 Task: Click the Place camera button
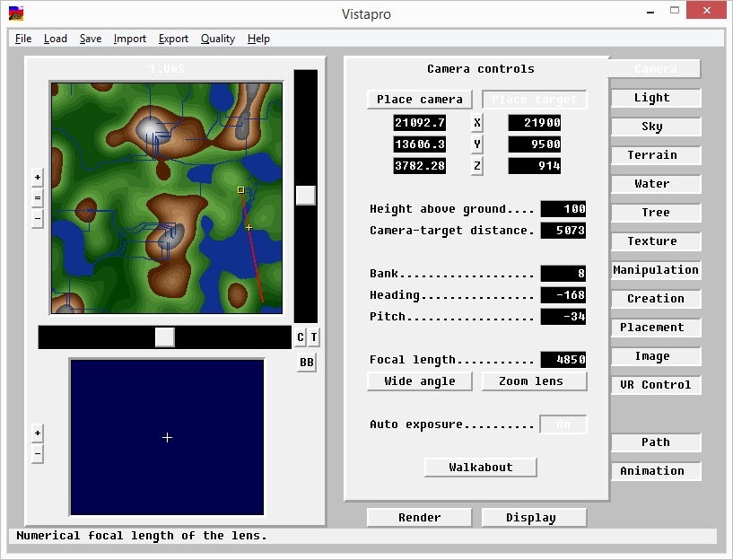[x=419, y=100]
